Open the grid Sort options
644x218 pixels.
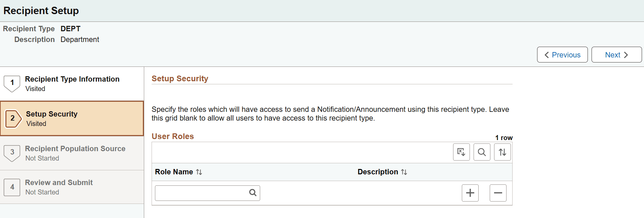(x=502, y=152)
